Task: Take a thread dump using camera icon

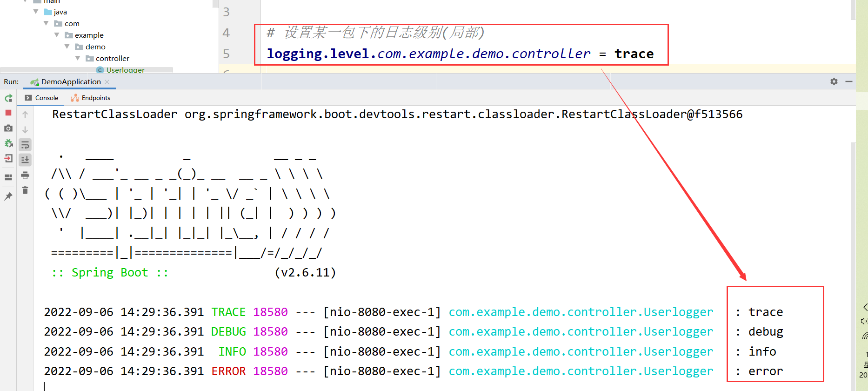Action: [8, 128]
